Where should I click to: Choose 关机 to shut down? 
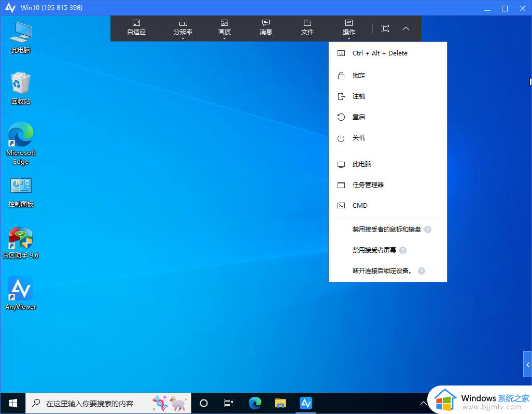(387, 138)
